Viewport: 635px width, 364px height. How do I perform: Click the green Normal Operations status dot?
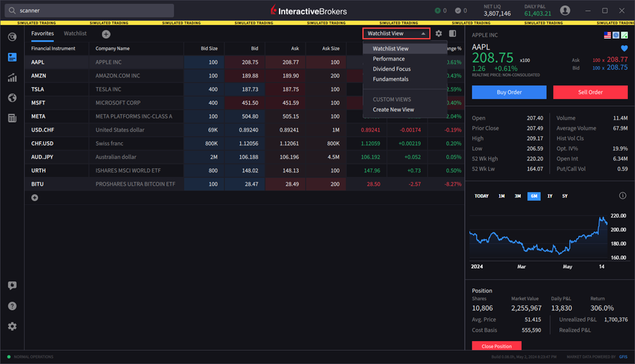click(8, 357)
